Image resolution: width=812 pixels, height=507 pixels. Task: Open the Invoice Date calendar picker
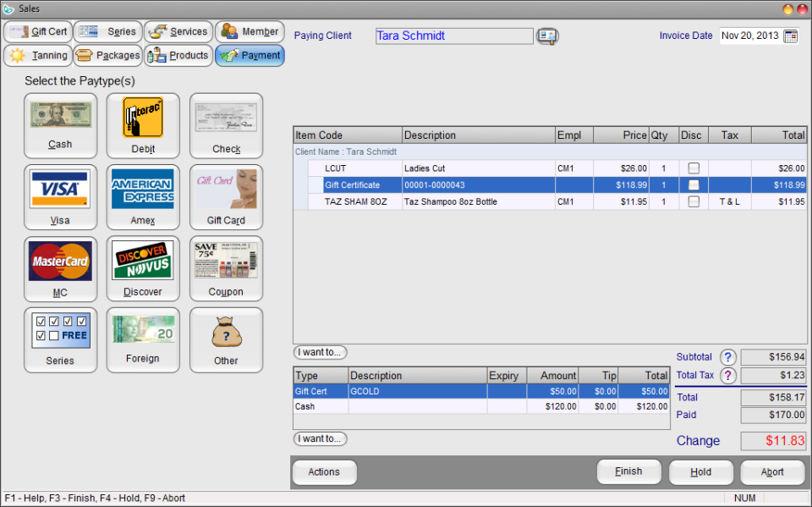pyautogui.click(x=792, y=36)
